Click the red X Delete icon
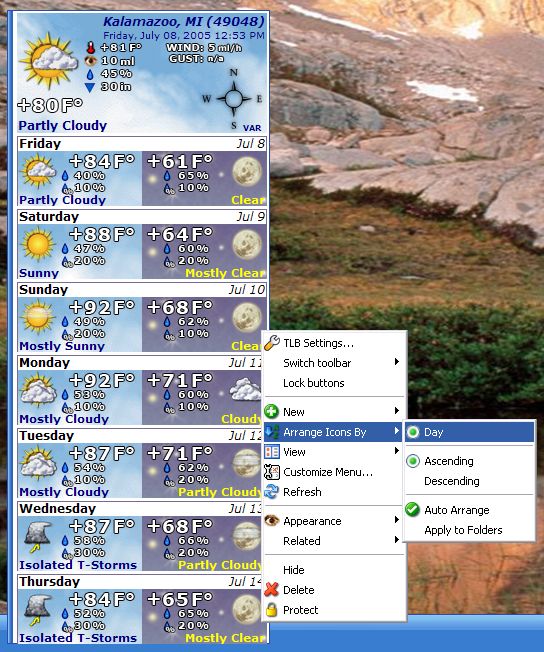This screenshot has width=544, height=652. point(272,590)
